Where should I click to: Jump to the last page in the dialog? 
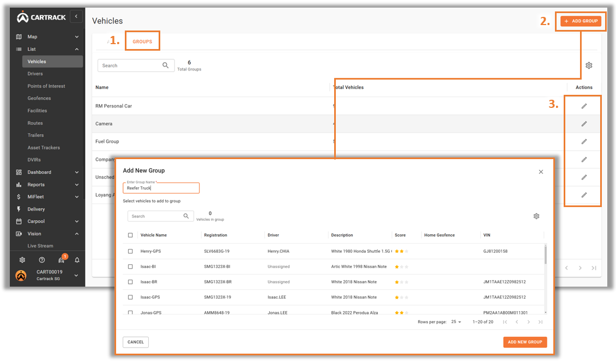pyautogui.click(x=541, y=322)
